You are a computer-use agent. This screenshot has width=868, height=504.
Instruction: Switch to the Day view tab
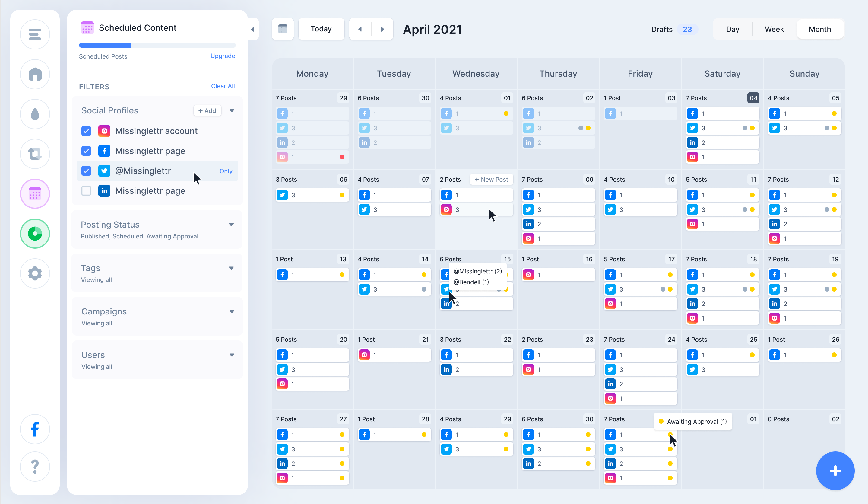point(733,29)
